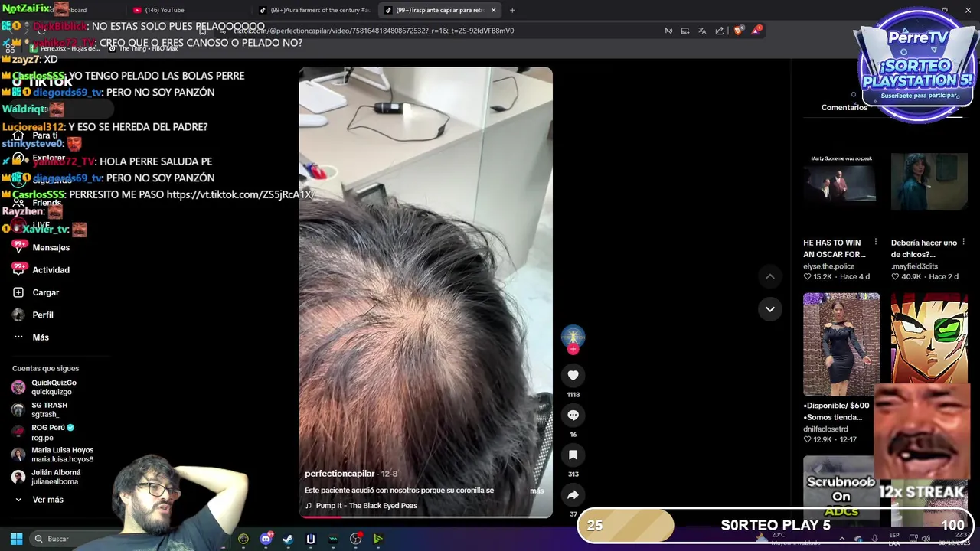Save video with the bookmark icon
Screen dimensions: 980x551
(573, 455)
